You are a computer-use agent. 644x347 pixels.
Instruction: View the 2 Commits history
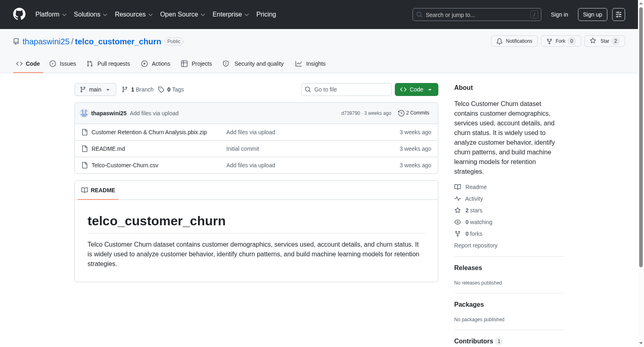(x=414, y=113)
